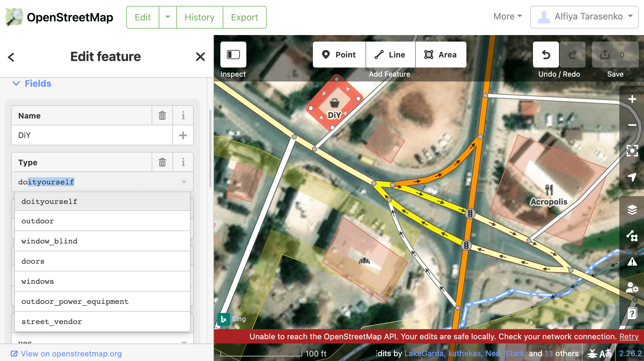
Task: Open the Help panel
Action: (632, 314)
